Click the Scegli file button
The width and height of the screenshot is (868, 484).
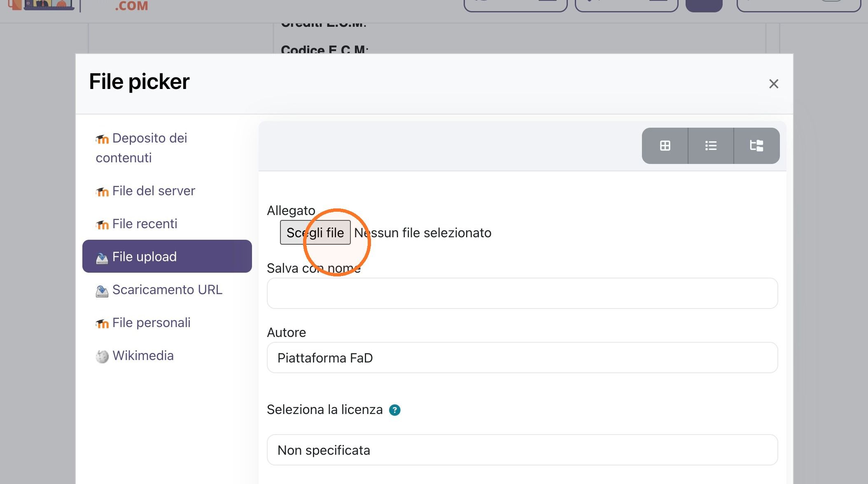pos(315,233)
